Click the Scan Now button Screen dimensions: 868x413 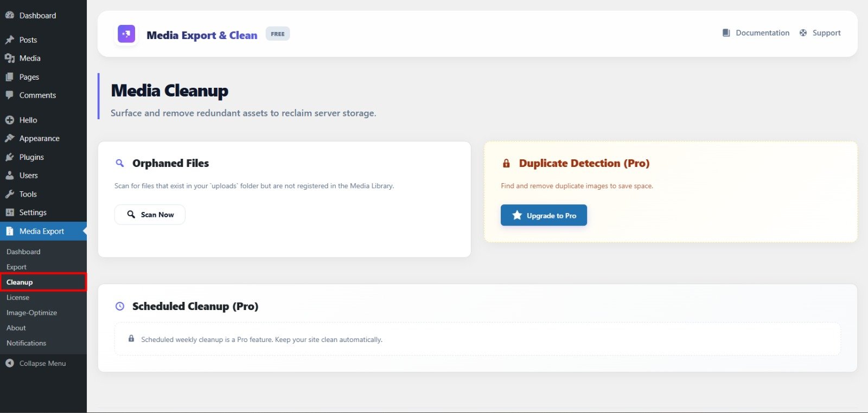coord(150,215)
